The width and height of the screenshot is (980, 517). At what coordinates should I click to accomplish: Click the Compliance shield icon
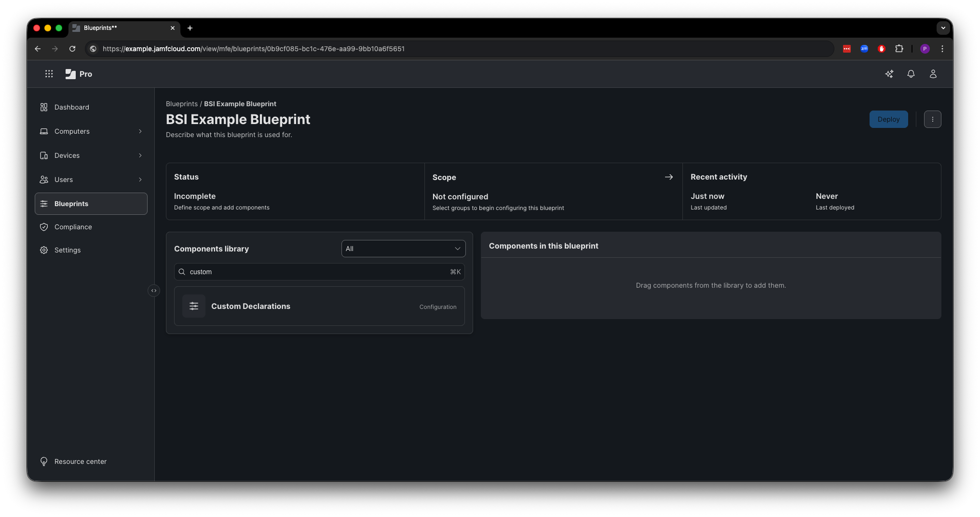pyautogui.click(x=44, y=227)
